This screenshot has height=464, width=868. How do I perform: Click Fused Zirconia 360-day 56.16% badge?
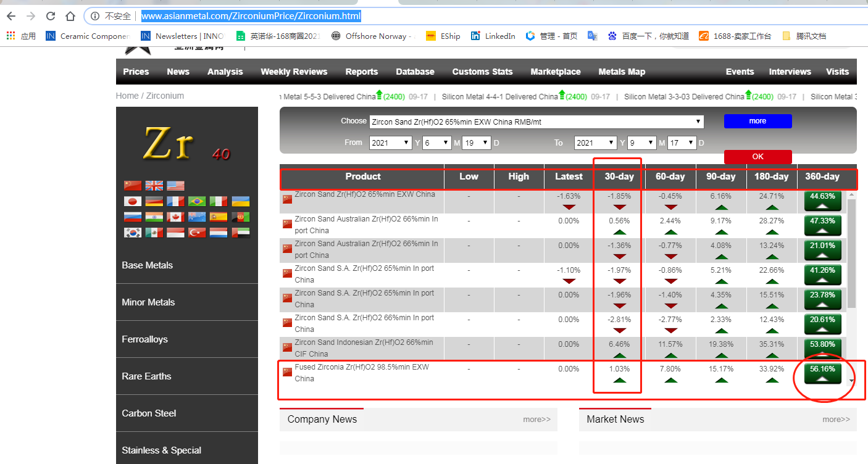[x=822, y=374]
